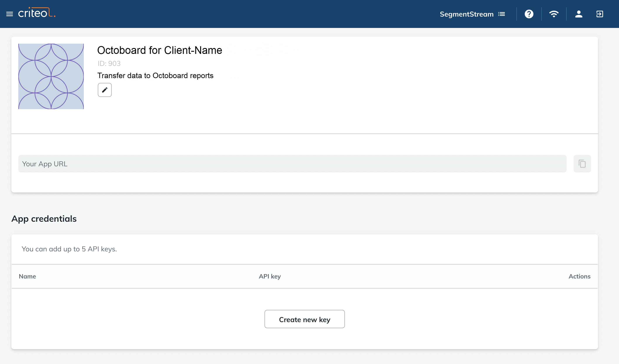This screenshot has width=619, height=364.
Task: Open the SegmentStream organization selector
Action: click(x=472, y=14)
